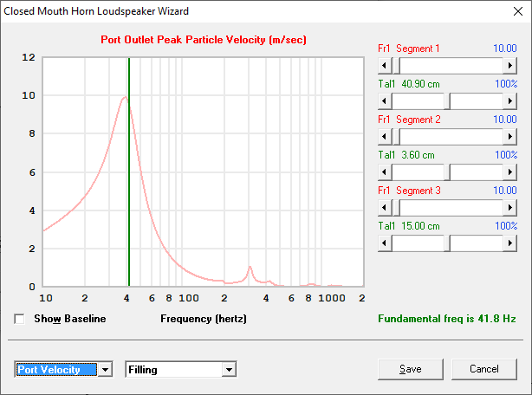Click right arrow of Fr1 Segment 2 scrollbar
This screenshot has width=532, height=395.
click(x=510, y=136)
